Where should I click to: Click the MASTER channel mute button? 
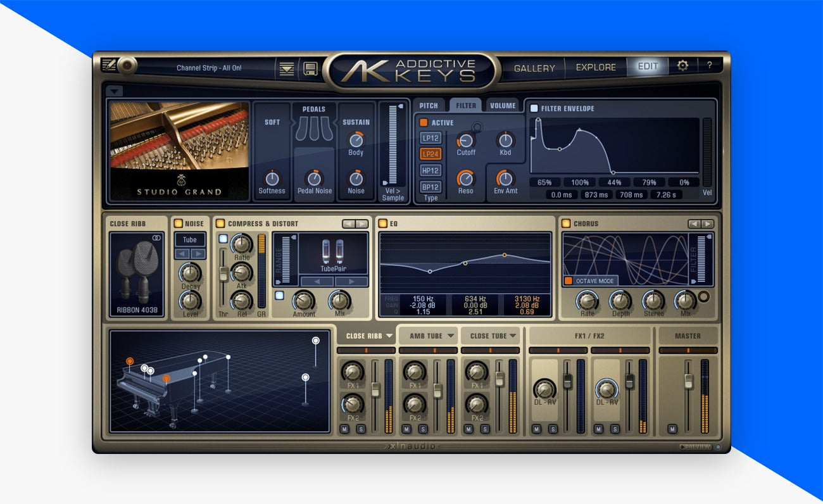pos(672,429)
